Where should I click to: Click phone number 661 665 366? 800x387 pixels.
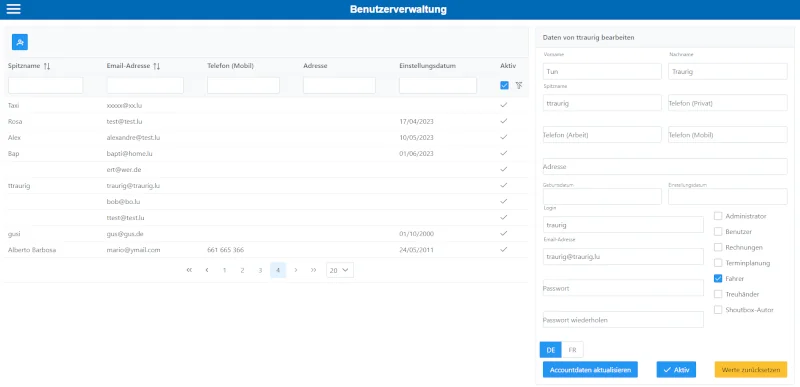(x=226, y=250)
